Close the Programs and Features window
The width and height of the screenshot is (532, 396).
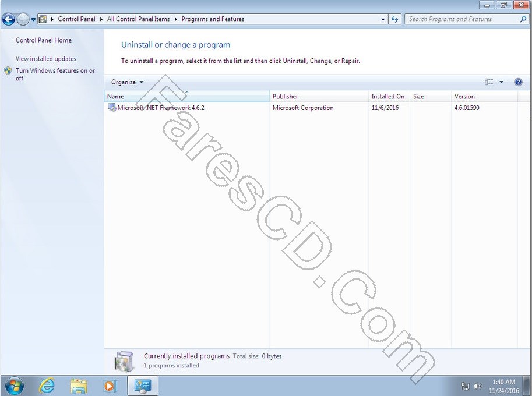pos(521,5)
